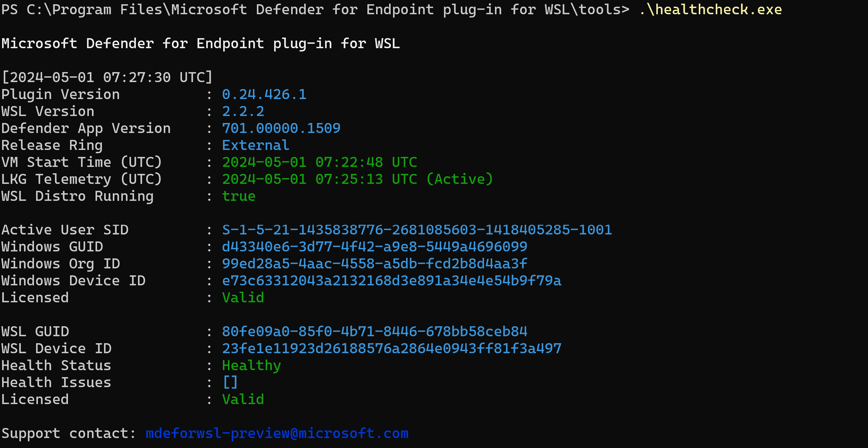
Task: Click the WSL Device ID hash
Action: pyautogui.click(x=392, y=348)
